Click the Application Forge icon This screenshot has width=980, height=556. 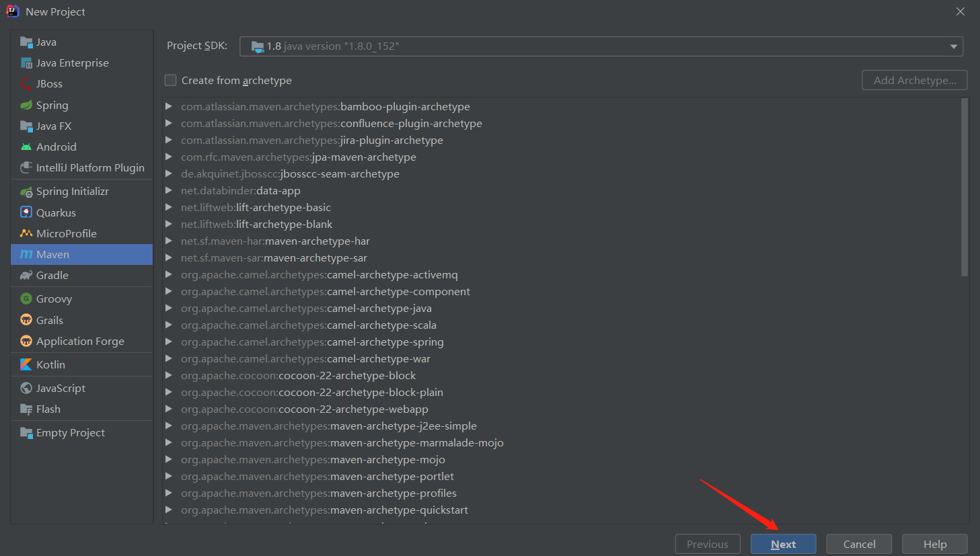point(26,341)
